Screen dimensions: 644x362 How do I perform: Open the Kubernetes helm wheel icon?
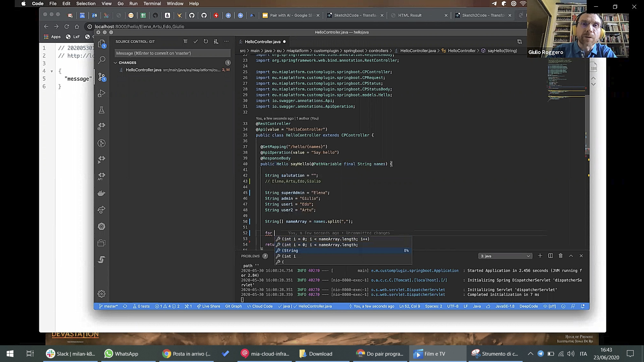coord(101,227)
